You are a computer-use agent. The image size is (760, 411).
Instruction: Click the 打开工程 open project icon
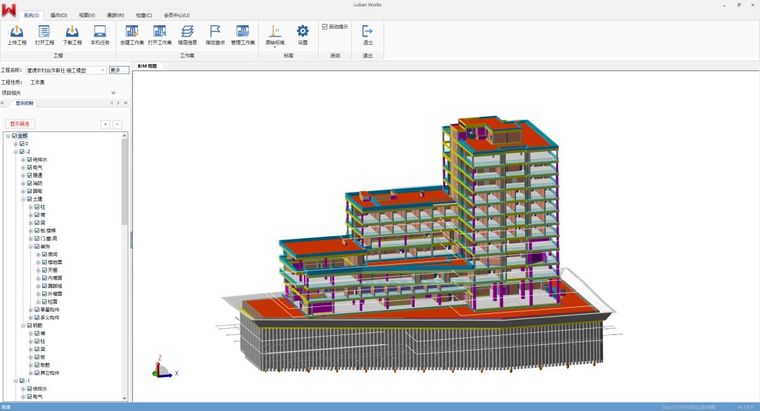coord(45,32)
